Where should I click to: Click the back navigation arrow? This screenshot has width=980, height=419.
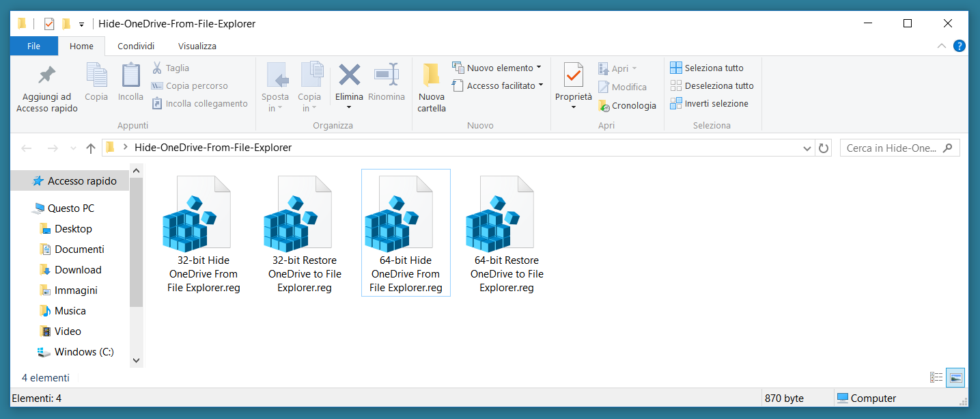point(27,148)
